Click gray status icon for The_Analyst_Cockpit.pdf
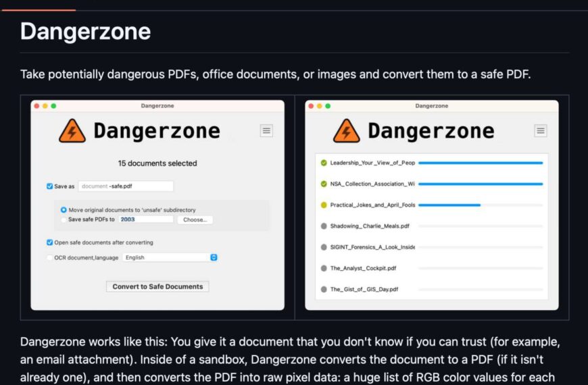Viewport: 588px width, 385px height. tap(324, 268)
